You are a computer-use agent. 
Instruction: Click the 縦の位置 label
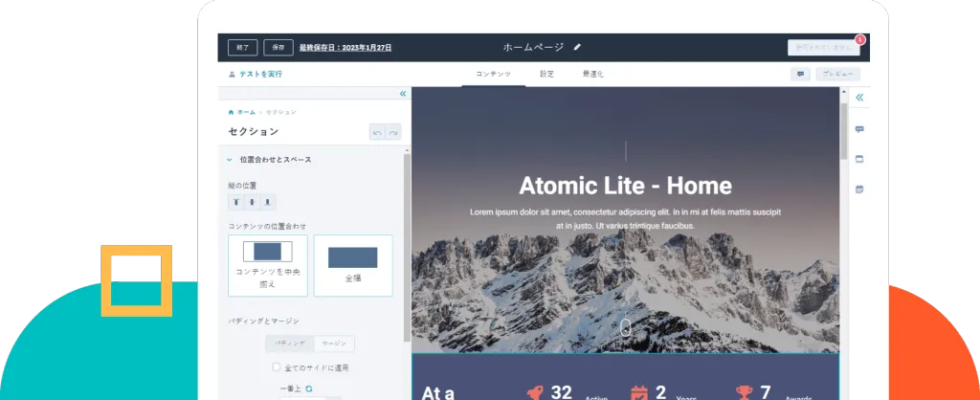[x=242, y=186]
